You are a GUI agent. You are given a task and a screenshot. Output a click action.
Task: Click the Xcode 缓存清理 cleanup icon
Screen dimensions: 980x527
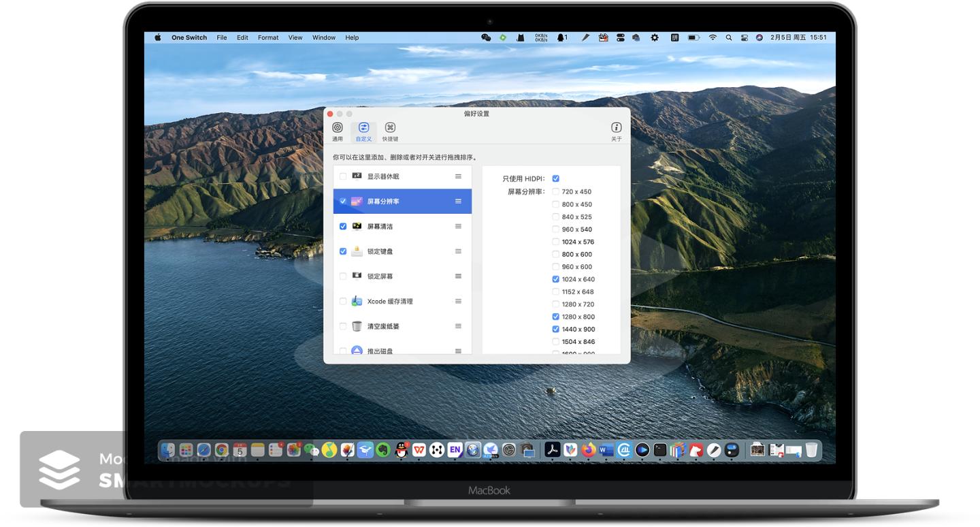357,300
